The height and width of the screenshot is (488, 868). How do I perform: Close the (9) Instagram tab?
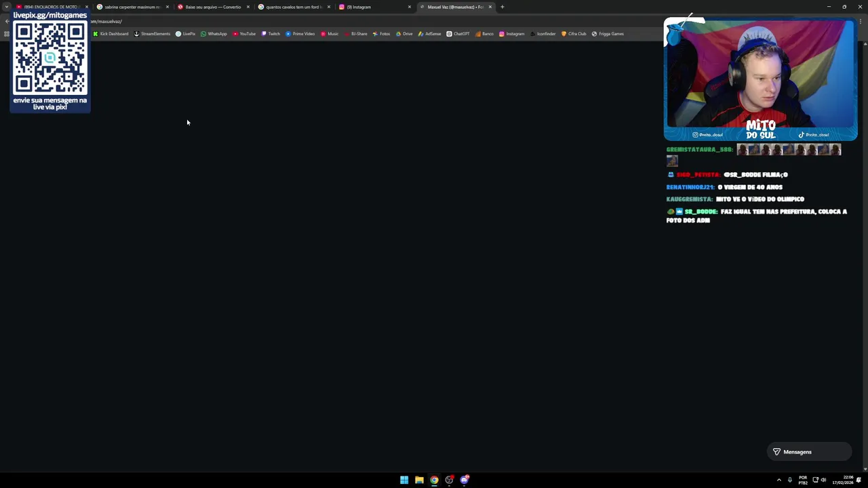point(410,7)
